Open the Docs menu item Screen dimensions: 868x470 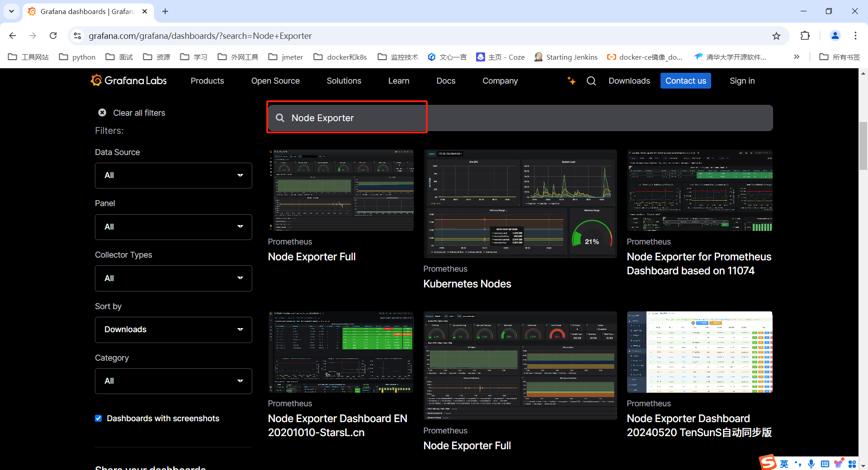pos(446,81)
